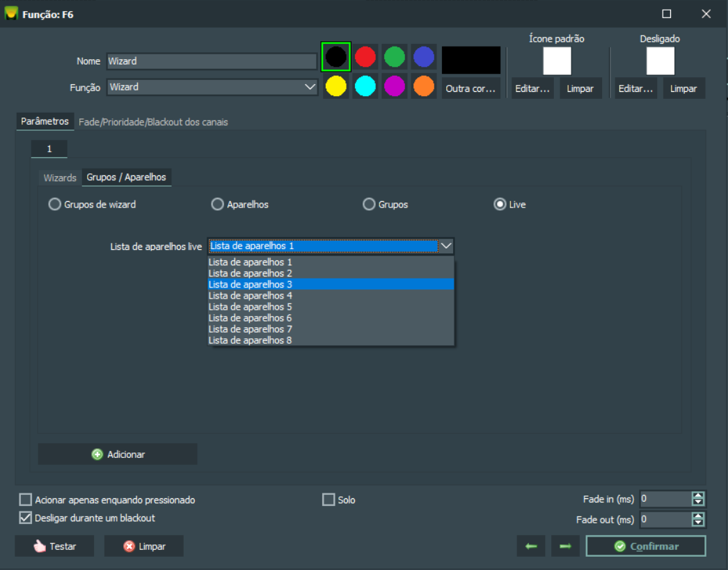The image size is (728, 570).
Task: Click the large black color preview
Action: [470, 60]
